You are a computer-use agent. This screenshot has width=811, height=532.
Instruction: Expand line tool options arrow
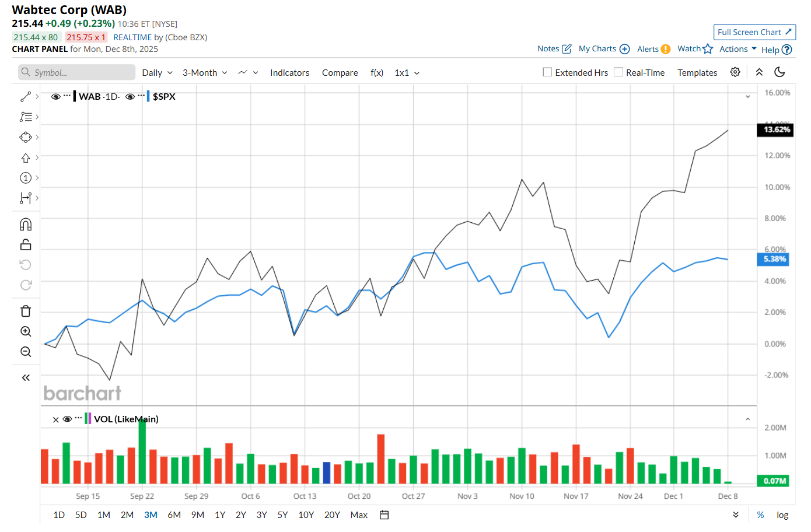point(37,97)
